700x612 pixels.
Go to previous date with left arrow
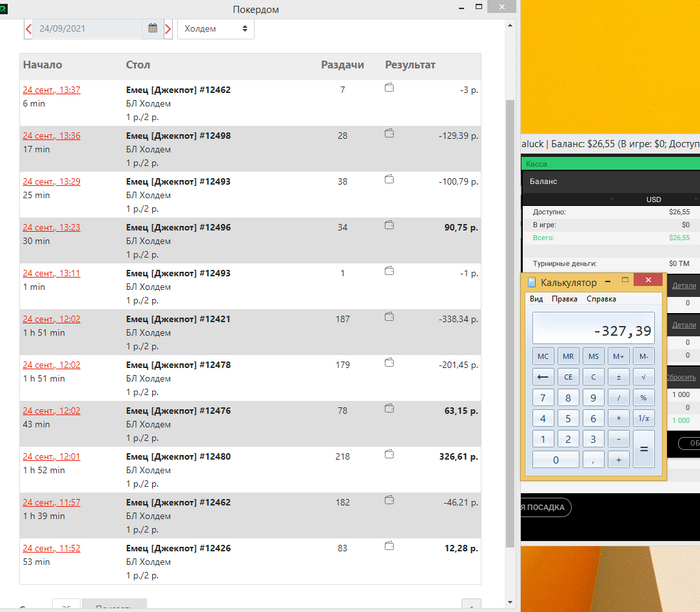coord(29,29)
